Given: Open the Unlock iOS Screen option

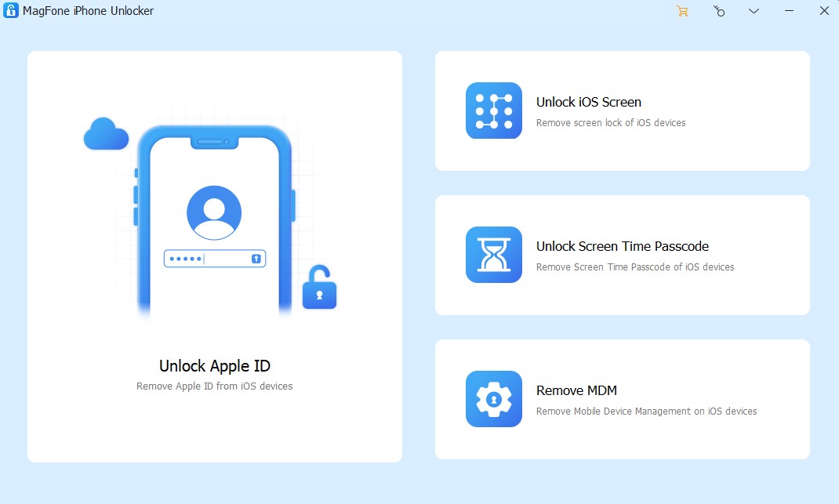Looking at the screenshot, I should (x=588, y=102).
